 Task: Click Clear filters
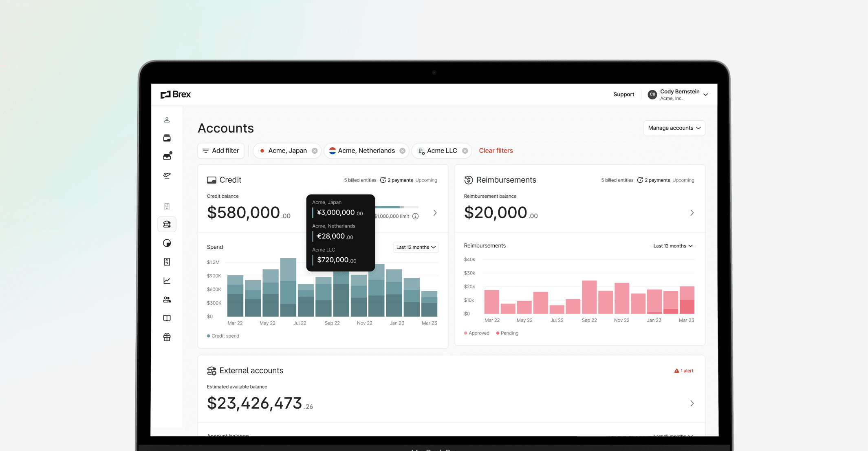click(x=496, y=151)
